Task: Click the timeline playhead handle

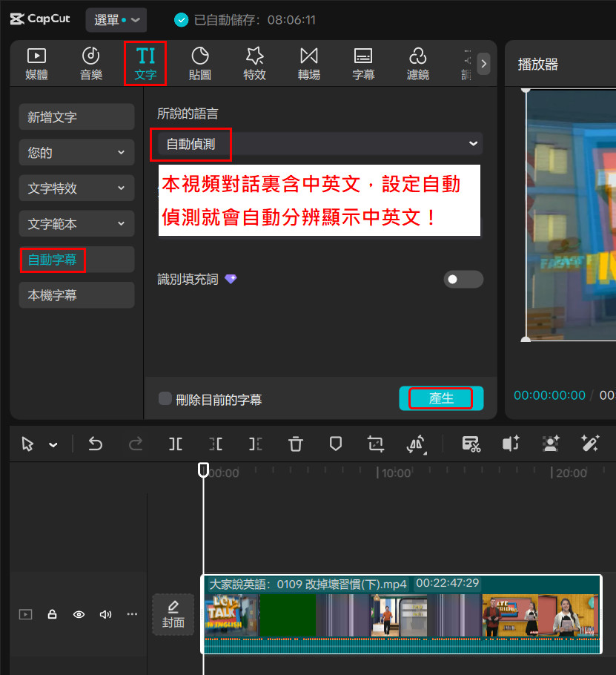Action: coord(203,470)
